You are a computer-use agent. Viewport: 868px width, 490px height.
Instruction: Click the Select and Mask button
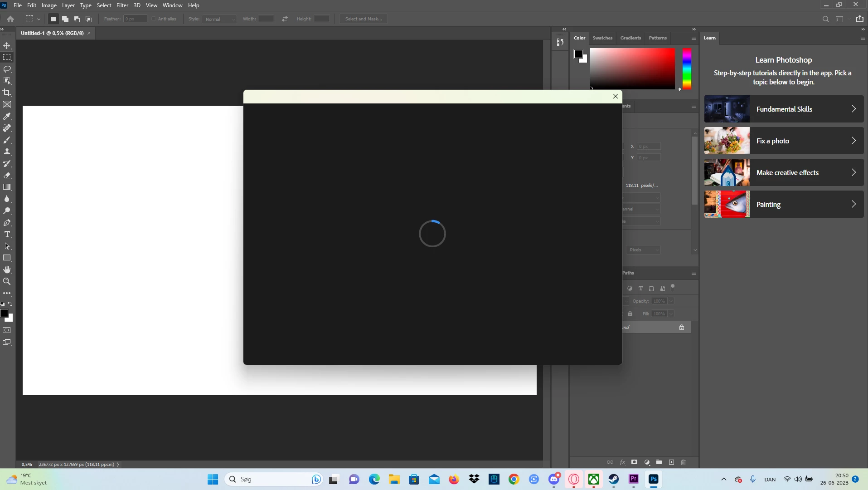tap(364, 19)
